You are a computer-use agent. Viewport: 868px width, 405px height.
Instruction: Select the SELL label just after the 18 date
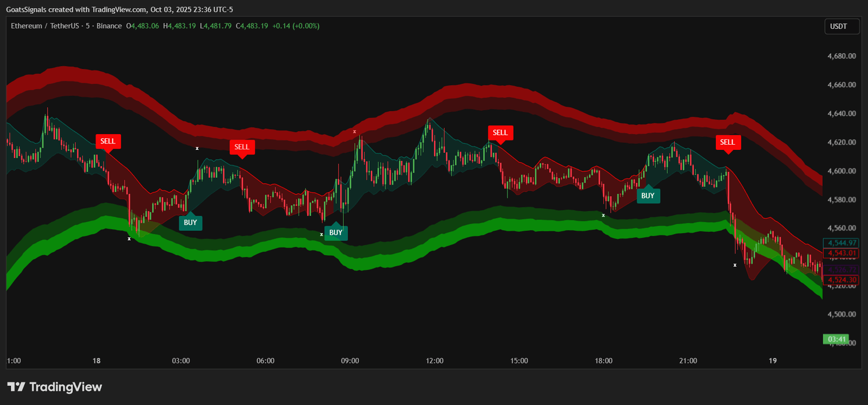tap(108, 141)
